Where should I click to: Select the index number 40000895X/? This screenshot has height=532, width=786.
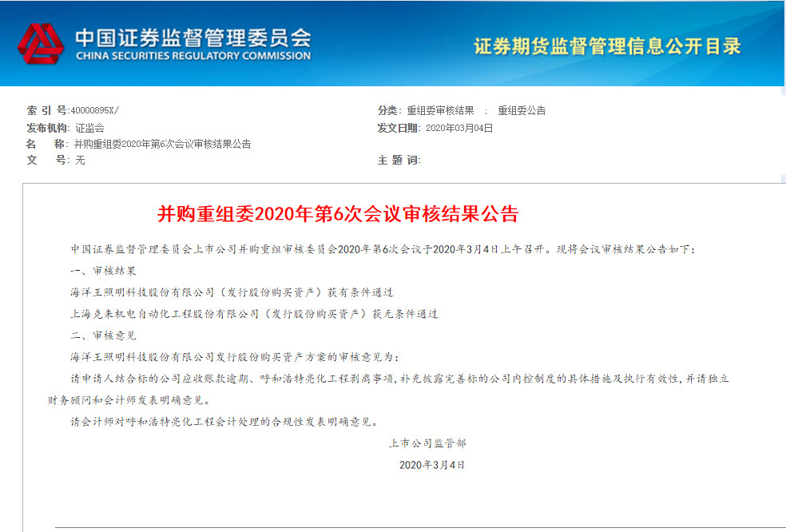95,110
